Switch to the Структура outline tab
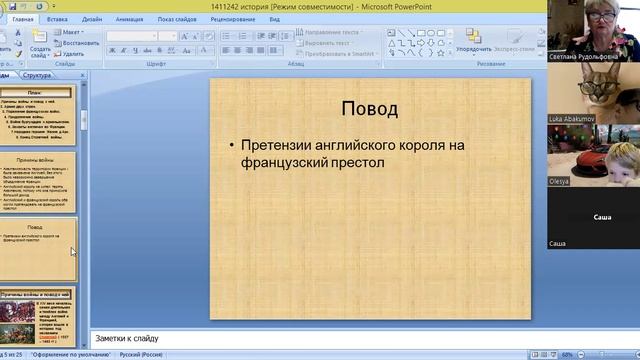640x360 pixels. [x=37, y=76]
